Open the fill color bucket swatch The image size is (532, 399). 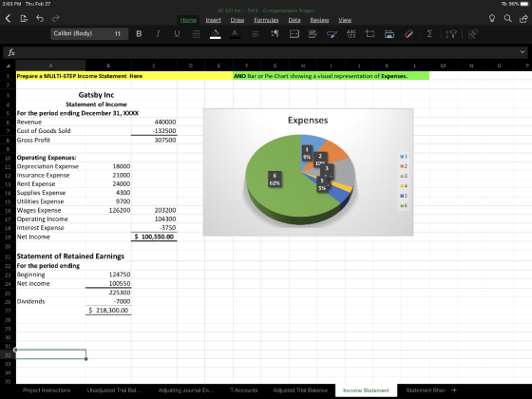pyautogui.click(x=215, y=34)
